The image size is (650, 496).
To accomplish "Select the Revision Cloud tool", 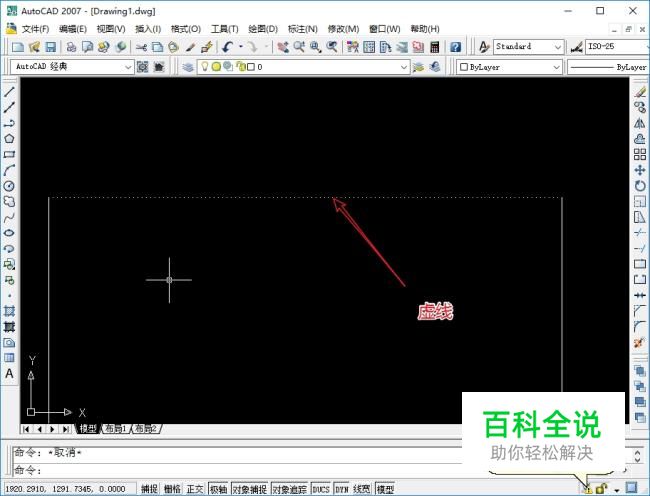I will [9, 202].
